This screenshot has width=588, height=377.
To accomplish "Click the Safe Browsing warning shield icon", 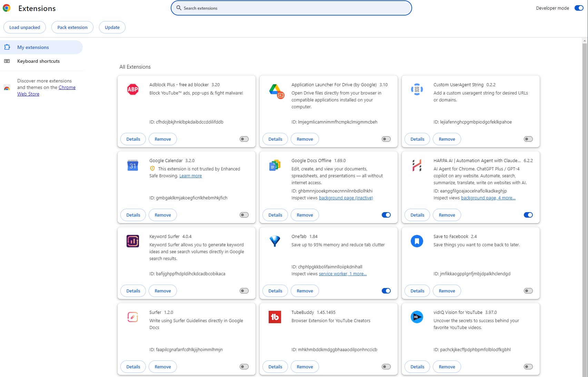I will [152, 169].
